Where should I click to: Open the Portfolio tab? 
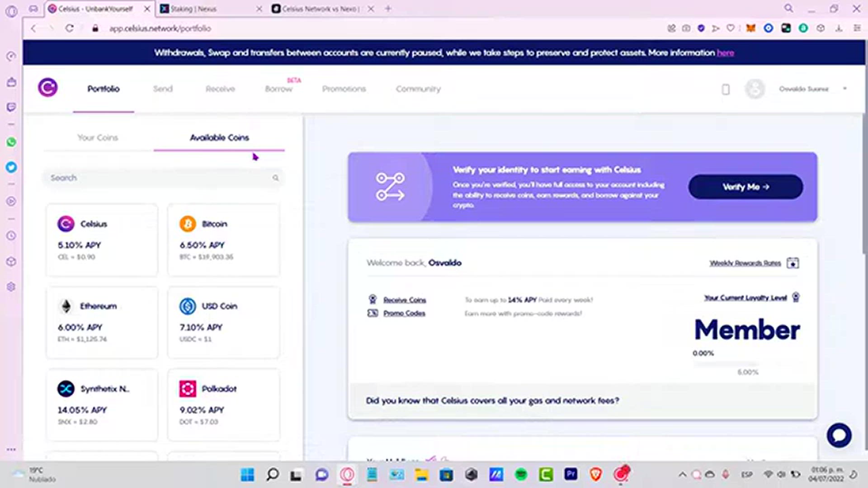104,89
